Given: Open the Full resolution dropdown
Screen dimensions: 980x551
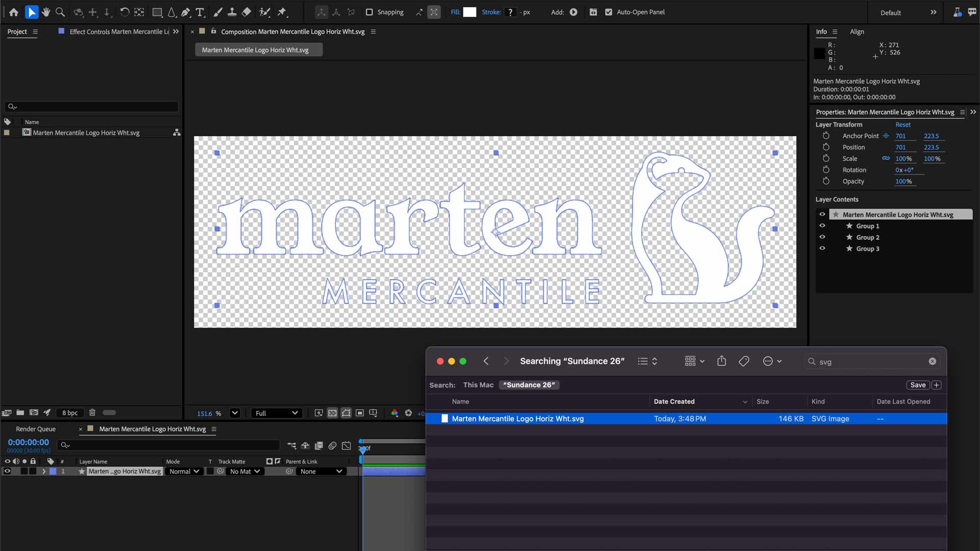Looking at the screenshot, I should click(277, 413).
